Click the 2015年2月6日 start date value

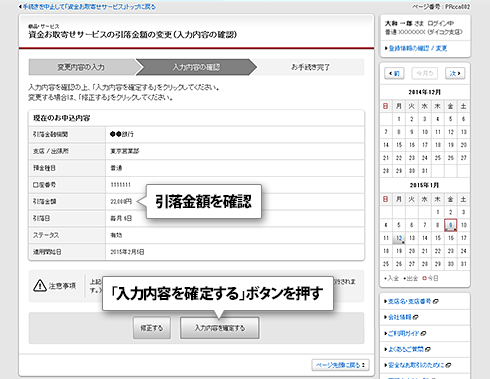click(x=127, y=252)
